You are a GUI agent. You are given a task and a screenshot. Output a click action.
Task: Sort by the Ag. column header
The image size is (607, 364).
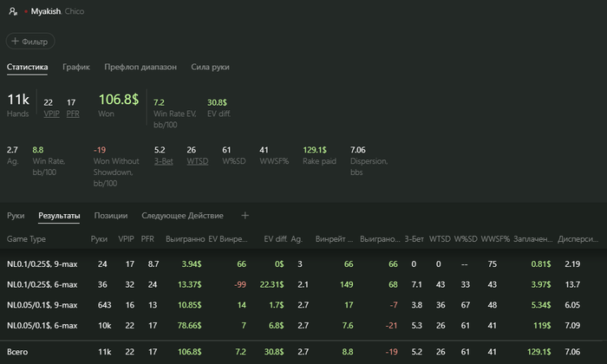tap(297, 239)
